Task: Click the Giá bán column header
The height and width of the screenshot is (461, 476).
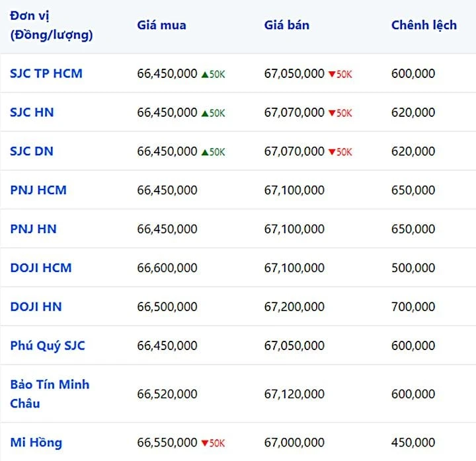Action: (x=287, y=25)
